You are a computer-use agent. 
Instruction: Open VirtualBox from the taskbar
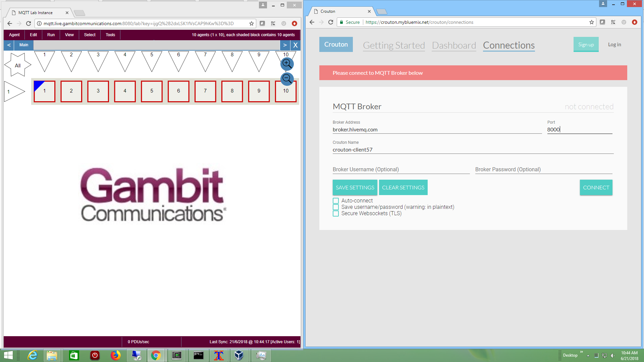[239, 355]
